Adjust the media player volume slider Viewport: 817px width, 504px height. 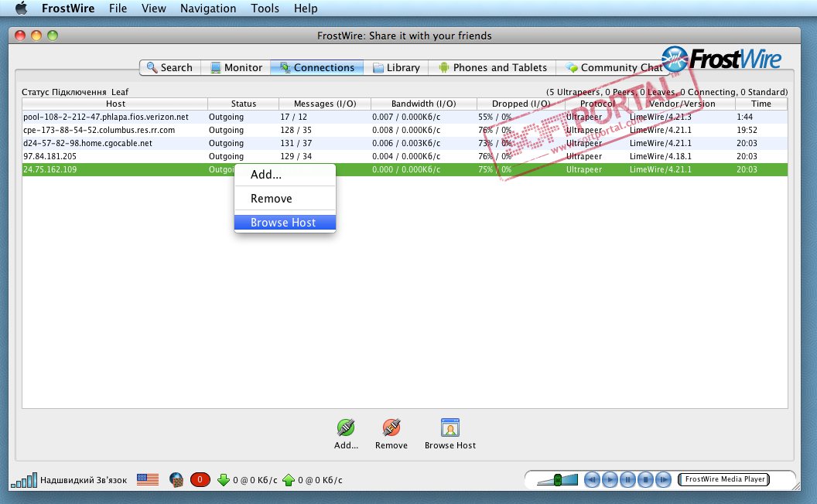coord(558,479)
